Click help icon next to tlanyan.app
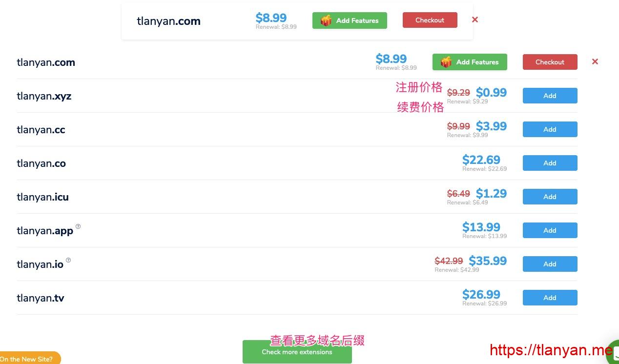Viewport: 619px width, 364px height. pyautogui.click(x=78, y=226)
